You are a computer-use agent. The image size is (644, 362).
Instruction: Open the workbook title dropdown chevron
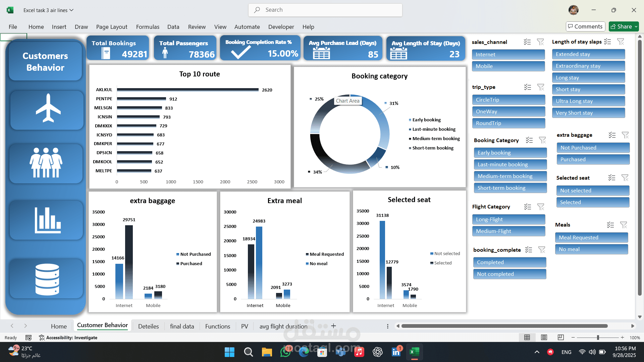pos(71,10)
